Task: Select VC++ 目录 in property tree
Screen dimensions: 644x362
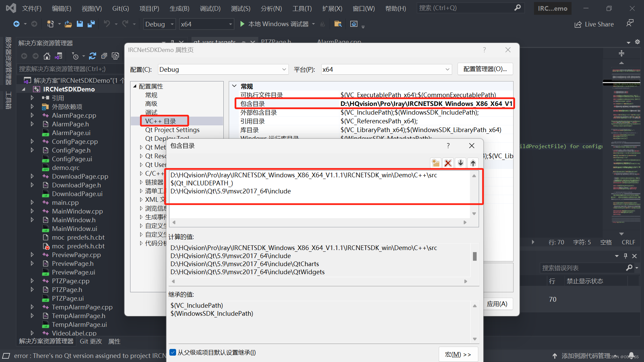Action: coord(160,121)
